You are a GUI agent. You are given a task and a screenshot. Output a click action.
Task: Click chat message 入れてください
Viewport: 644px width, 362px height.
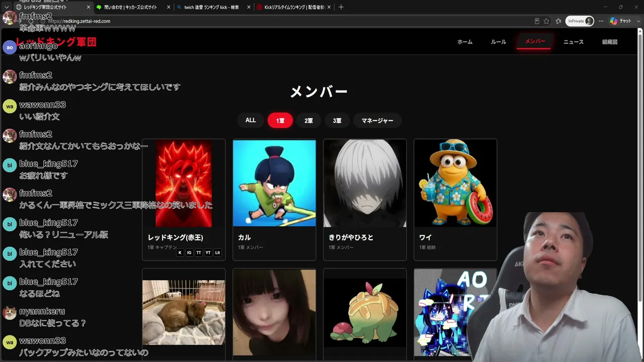47,264
